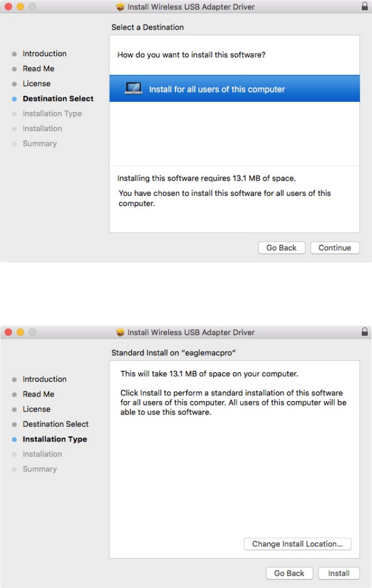Viewport: 372px width, 588px height.
Task: Select the License step in the bottom sidebar
Action: (37, 409)
